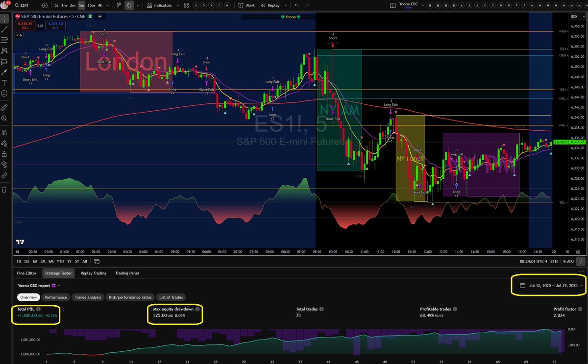588x364 pixels.
Task: Open the Jul 12 – Jul 19 date range picker
Action: click(552, 285)
